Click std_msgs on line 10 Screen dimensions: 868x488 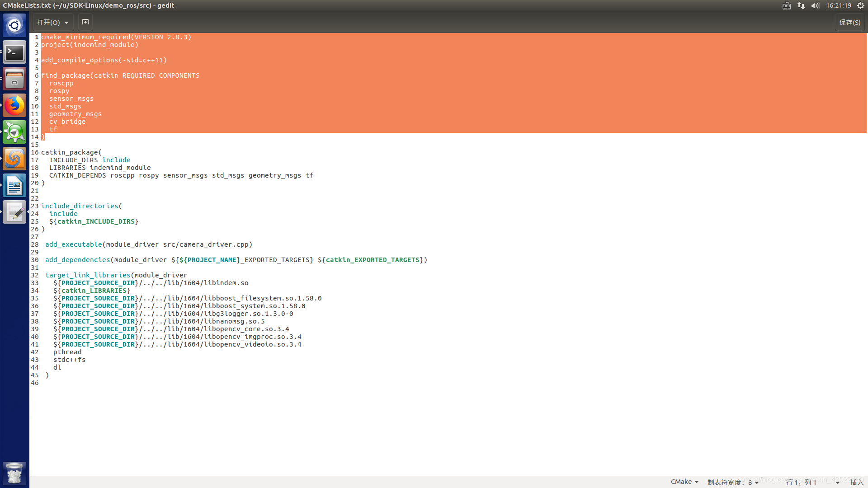[65, 106]
